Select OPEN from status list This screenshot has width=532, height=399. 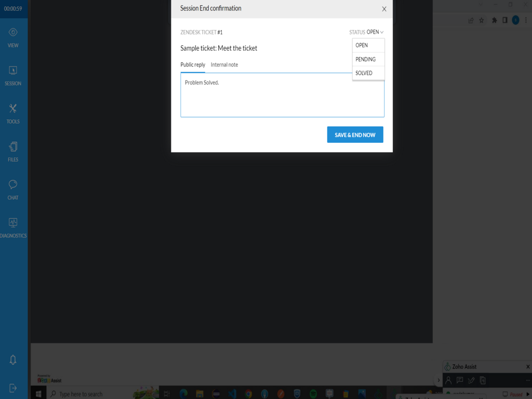click(x=368, y=45)
